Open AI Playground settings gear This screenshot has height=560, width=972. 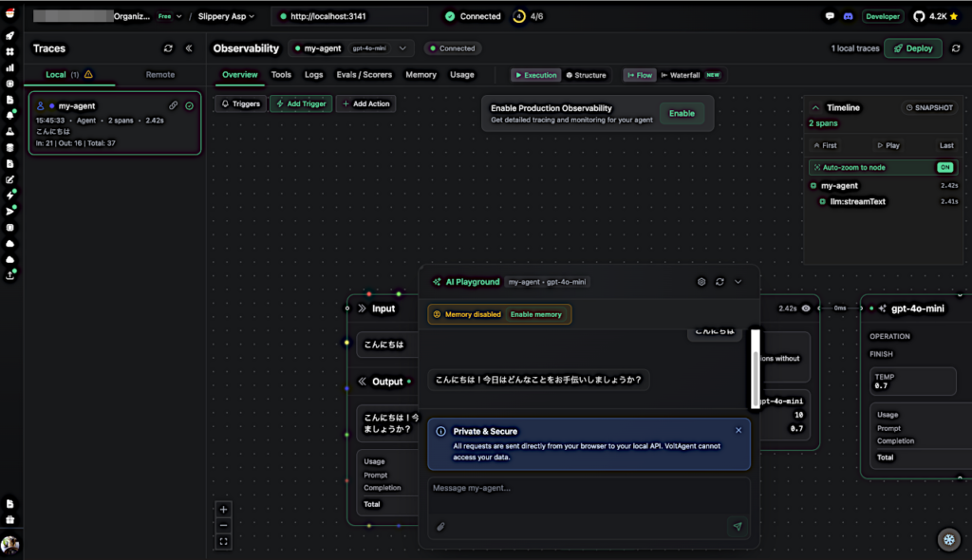point(701,282)
